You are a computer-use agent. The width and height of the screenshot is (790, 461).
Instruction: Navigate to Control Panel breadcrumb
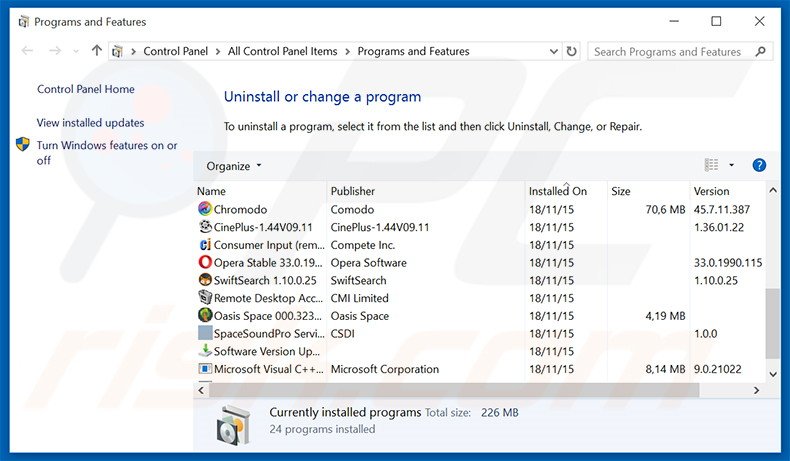tap(175, 51)
